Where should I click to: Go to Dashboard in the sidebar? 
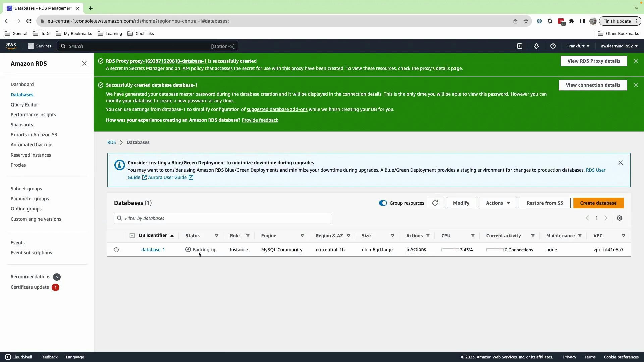coord(22,84)
